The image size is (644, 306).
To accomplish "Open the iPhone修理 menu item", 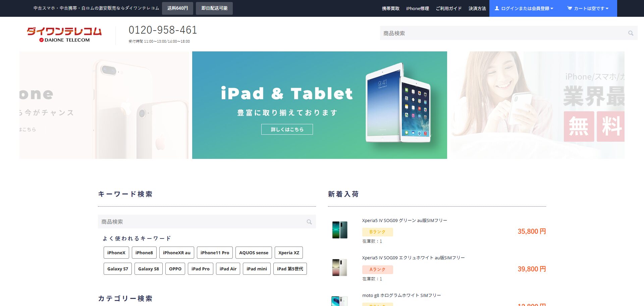I will tap(417, 8).
